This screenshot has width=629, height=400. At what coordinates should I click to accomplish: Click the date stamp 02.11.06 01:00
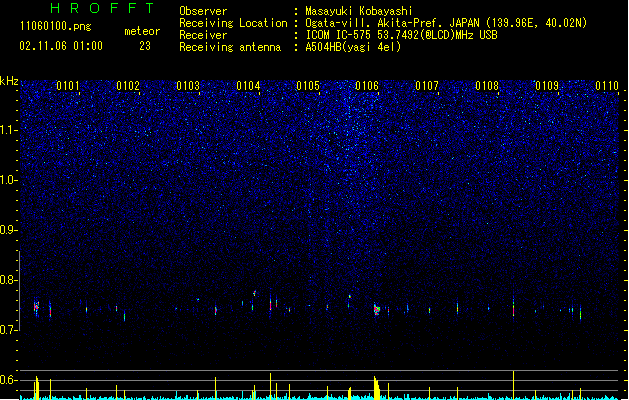pyautogui.click(x=61, y=46)
